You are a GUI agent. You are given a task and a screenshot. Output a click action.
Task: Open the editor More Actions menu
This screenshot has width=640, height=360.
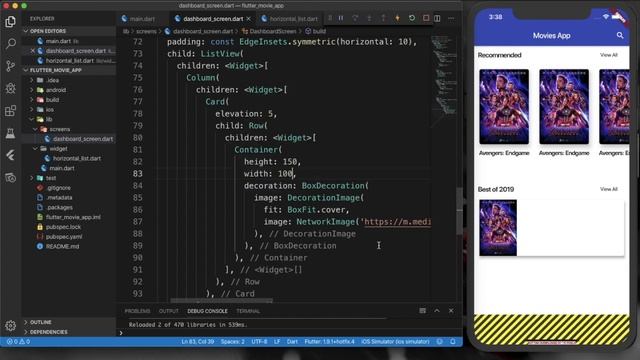click(451, 18)
